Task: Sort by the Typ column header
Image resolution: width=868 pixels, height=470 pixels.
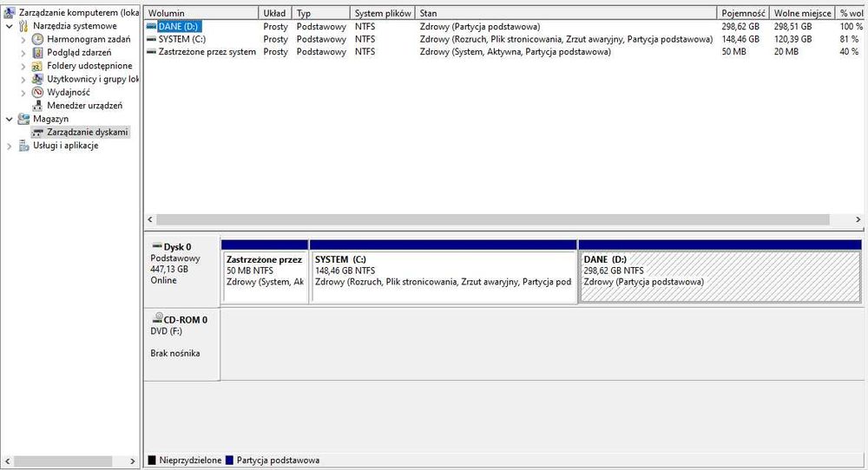Action: pyautogui.click(x=321, y=13)
